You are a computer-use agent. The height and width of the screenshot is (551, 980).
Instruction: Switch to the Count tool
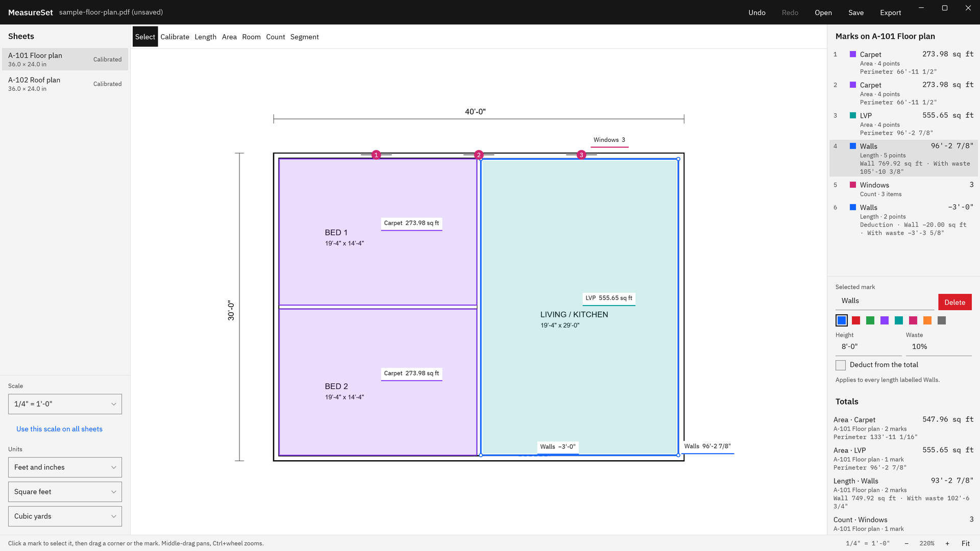coord(275,37)
